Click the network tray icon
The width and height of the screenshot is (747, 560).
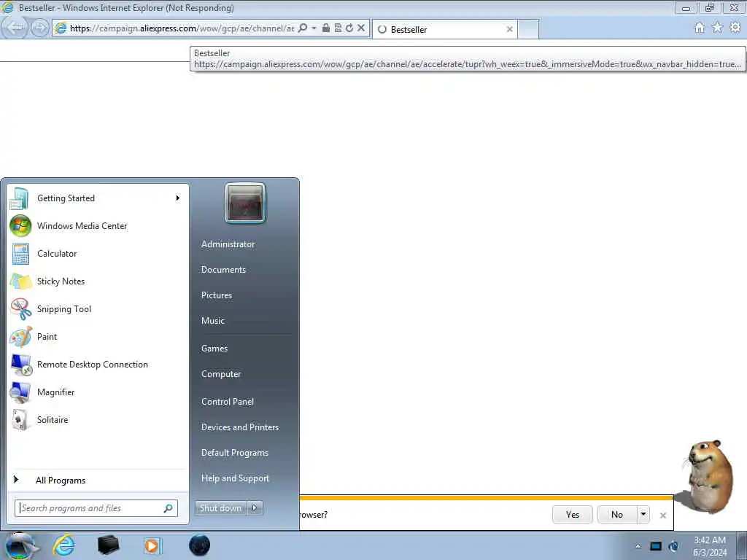click(673, 546)
